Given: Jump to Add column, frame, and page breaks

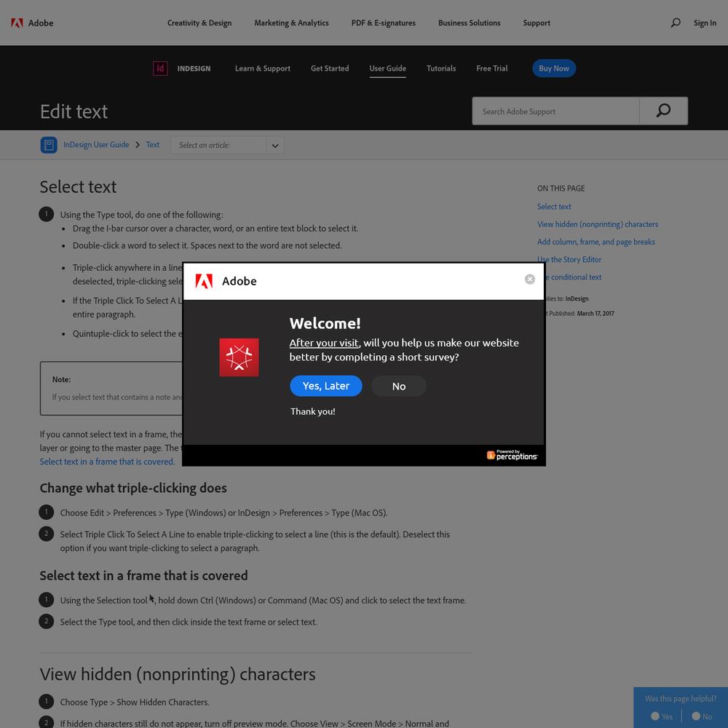Looking at the screenshot, I should (x=596, y=242).
